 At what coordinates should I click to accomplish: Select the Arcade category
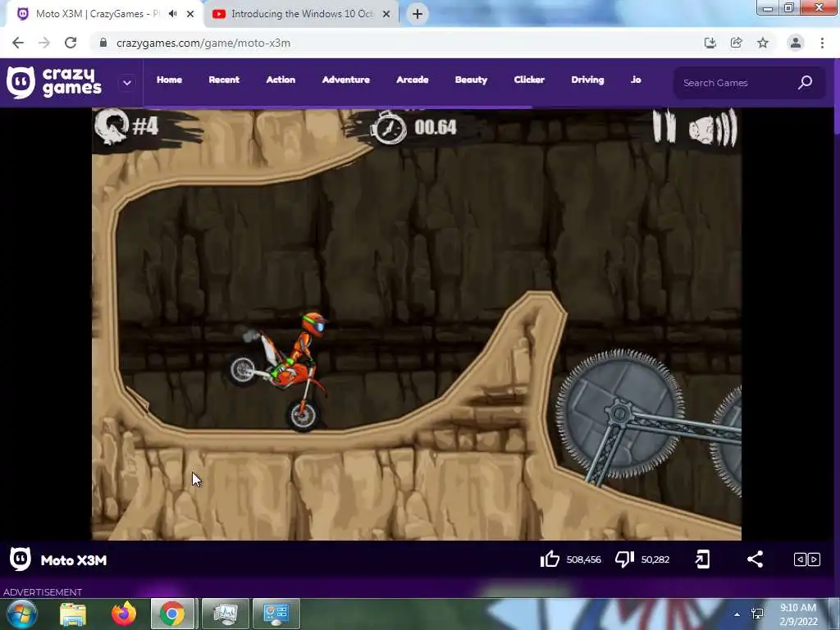pyautogui.click(x=413, y=80)
